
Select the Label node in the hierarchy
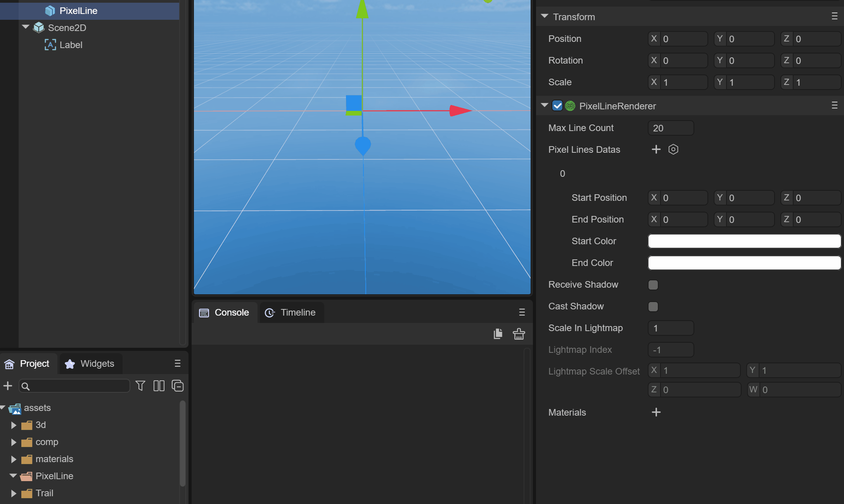(71, 45)
